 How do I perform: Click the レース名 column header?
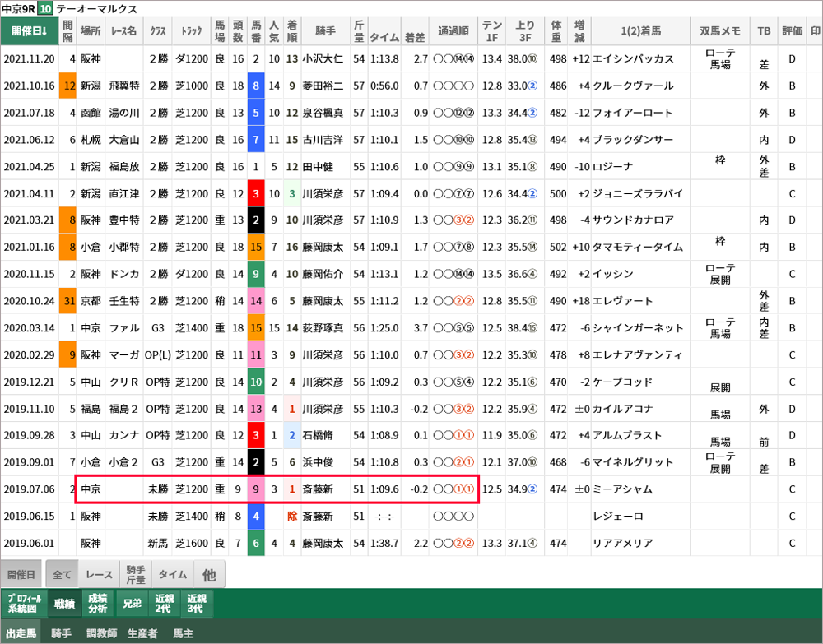[124, 31]
